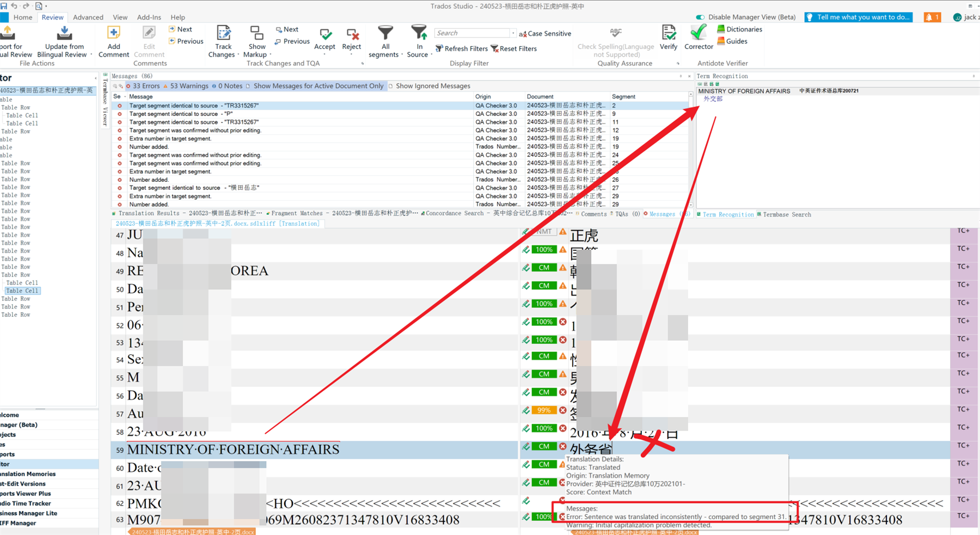Image resolution: width=980 pixels, height=535 pixels.
Task: Click the Track Changes icon
Action: click(223, 33)
